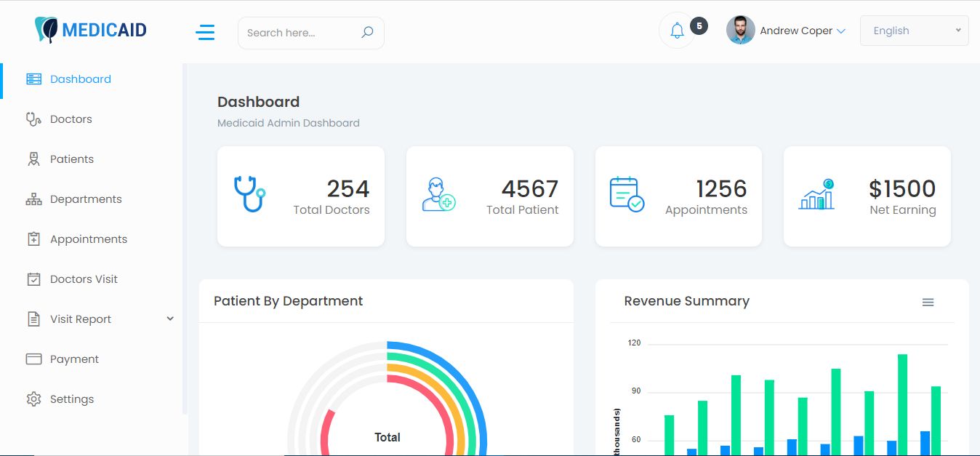Click the sidebar vertical scrollbar

[185, 239]
